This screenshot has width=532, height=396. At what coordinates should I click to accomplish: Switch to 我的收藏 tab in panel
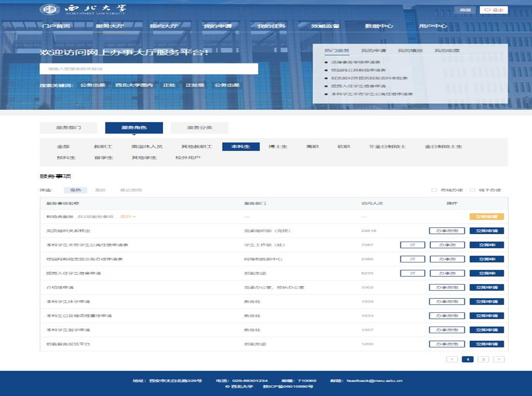coord(447,51)
